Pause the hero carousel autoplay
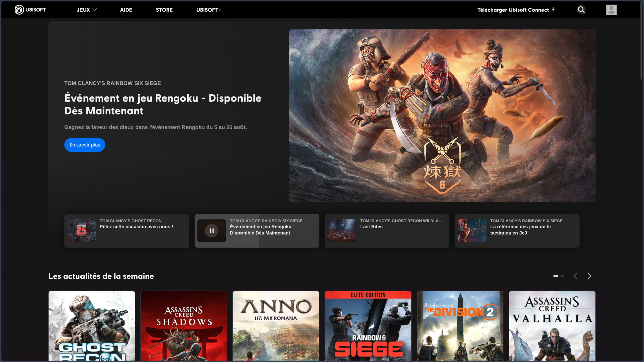Viewport: 644px width, 362px height. click(212, 231)
